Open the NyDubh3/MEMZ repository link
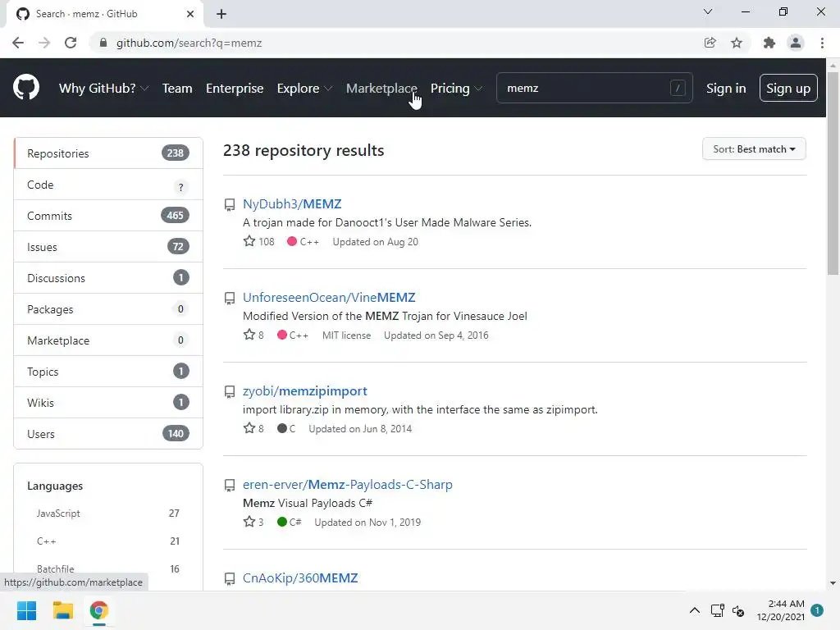840x630 pixels. pos(292,204)
